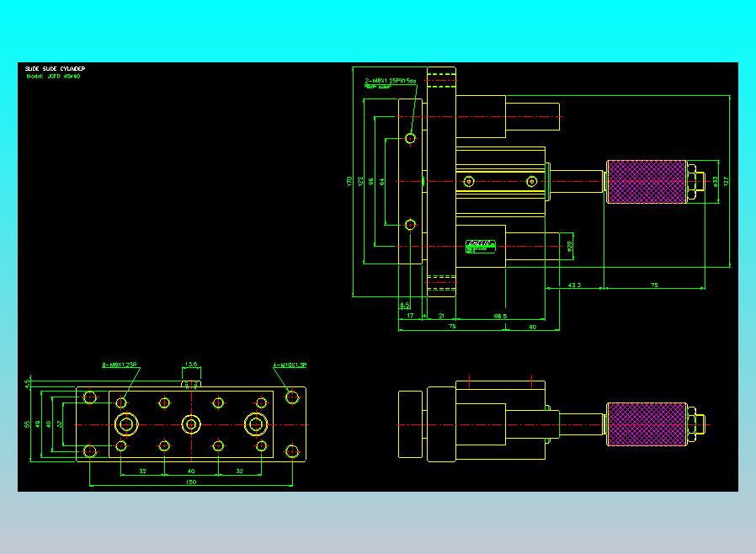
Task: Select the '127' dimension at right edge
Action: 726,181
